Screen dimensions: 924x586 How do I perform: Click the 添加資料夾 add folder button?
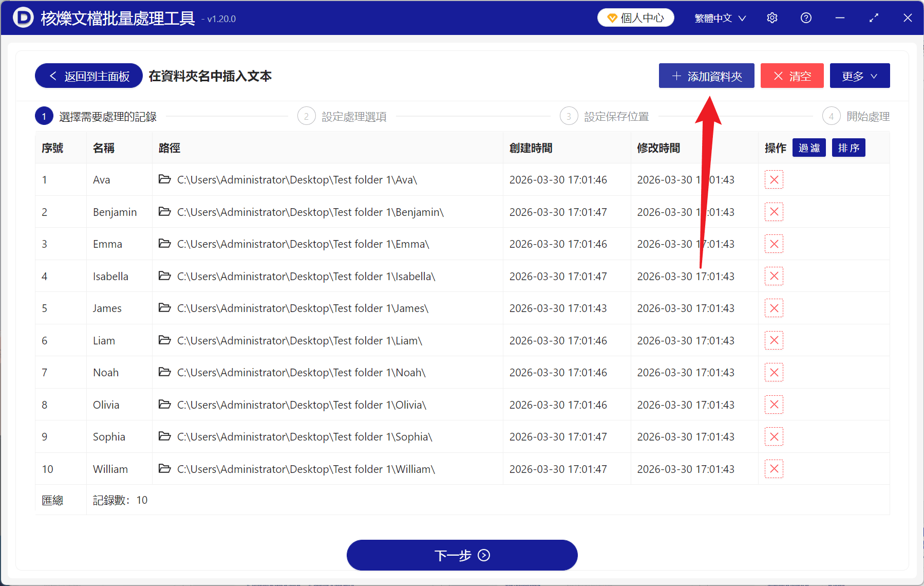[706, 76]
